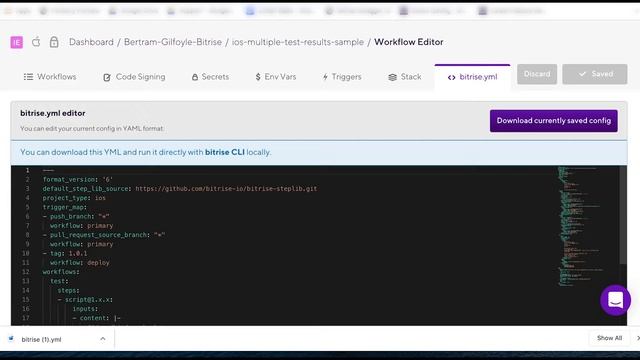Expand bitrise (1).yml download options chevron
The height and width of the screenshot is (360, 640).
click(x=102, y=339)
